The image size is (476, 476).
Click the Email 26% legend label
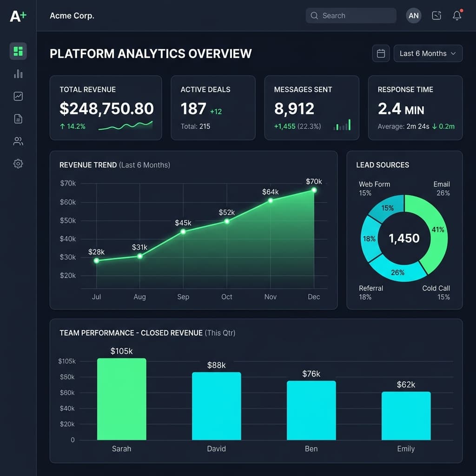(x=442, y=189)
